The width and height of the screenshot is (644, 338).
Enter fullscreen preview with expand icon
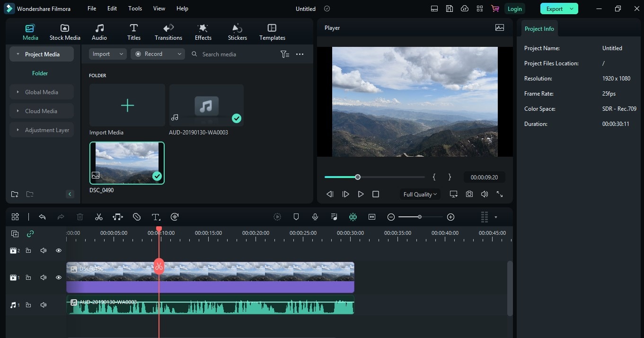[499, 194]
